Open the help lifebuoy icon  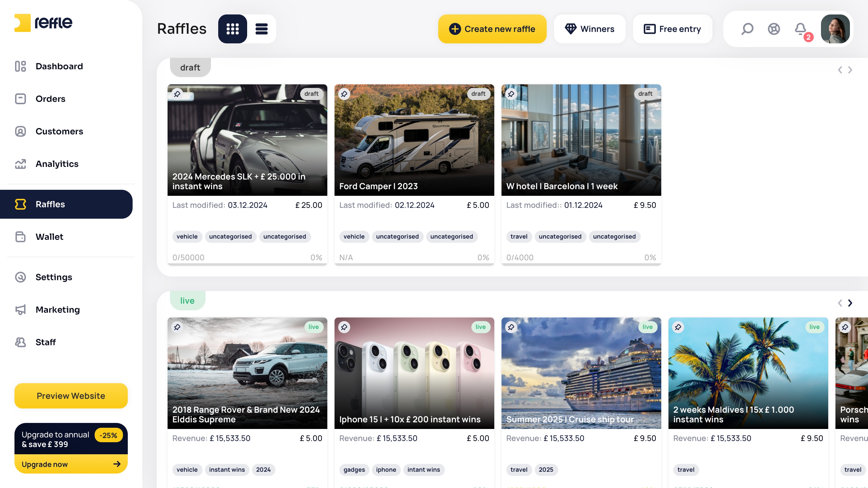click(774, 29)
